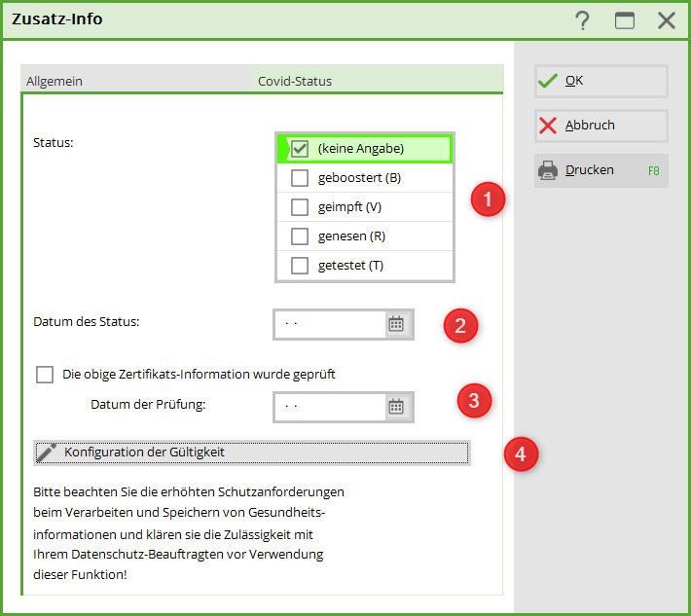Screen dimensions: 691x616
Task: Open the Covid-Status tab
Action: (x=295, y=81)
